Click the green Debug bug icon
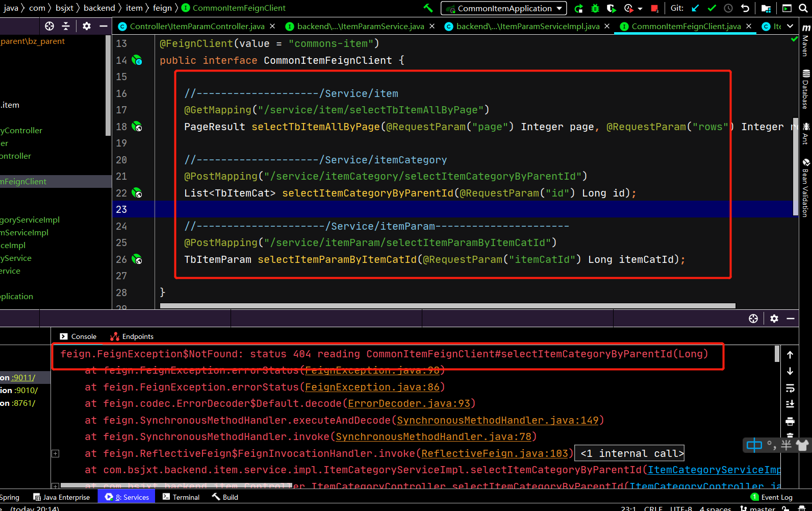The image size is (812, 511). 595,8
